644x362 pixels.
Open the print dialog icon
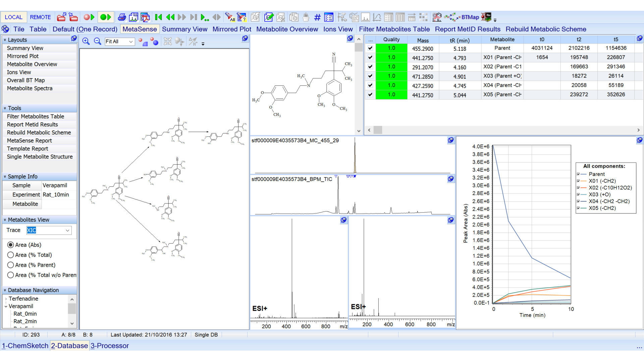[x=122, y=17]
